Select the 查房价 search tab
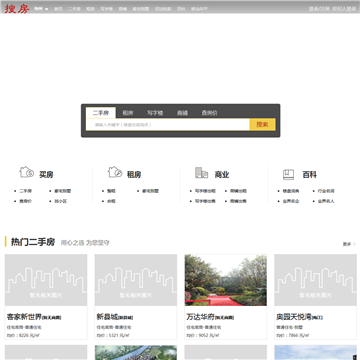The width and height of the screenshot is (360, 360). click(x=209, y=113)
